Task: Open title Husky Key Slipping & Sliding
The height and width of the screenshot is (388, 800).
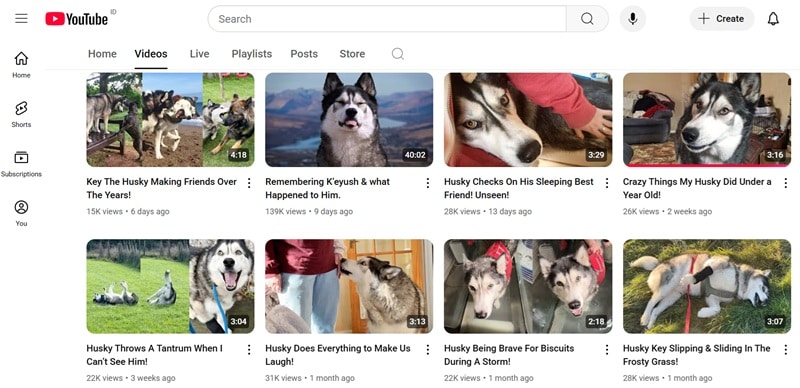Action: [x=696, y=355]
